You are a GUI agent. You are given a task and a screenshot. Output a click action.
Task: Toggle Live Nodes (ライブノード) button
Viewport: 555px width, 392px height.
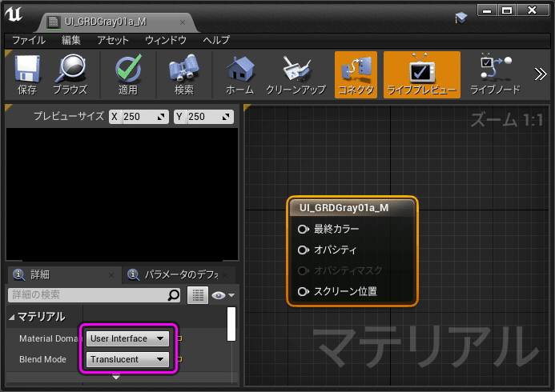pos(495,74)
